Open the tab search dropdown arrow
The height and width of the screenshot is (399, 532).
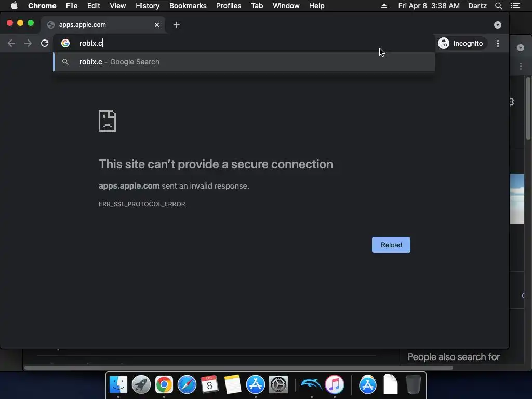tap(497, 25)
